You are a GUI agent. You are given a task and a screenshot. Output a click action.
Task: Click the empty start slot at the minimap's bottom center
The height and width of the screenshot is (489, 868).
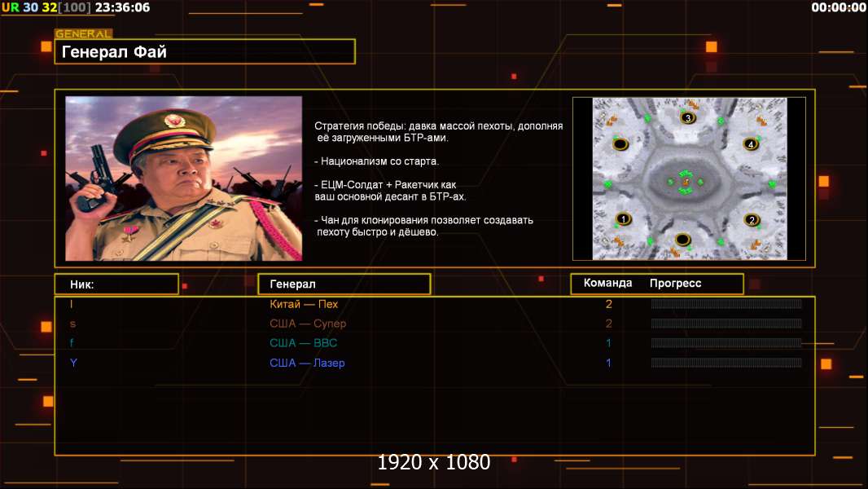(683, 240)
